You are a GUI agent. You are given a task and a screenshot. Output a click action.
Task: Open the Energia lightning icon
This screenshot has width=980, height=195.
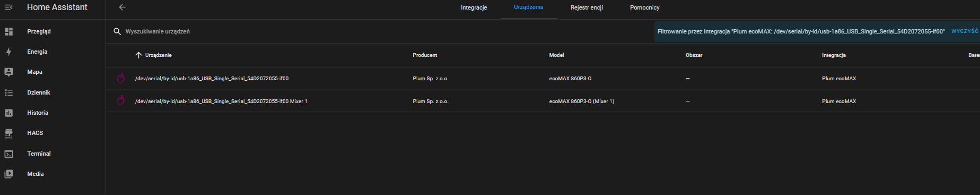pos(8,52)
